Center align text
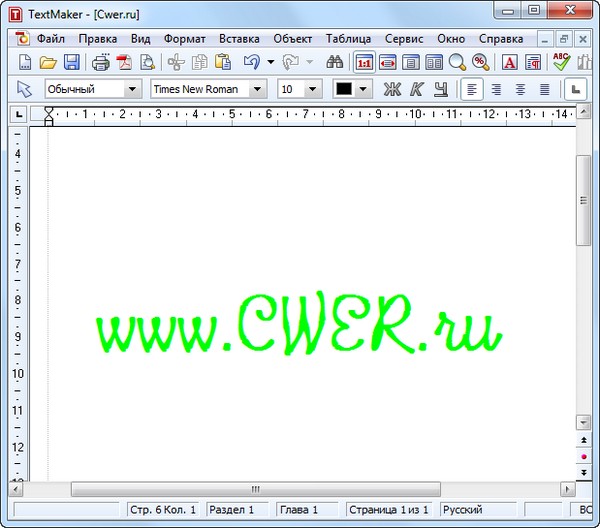This screenshot has height=528, width=600. pyautogui.click(x=520, y=89)
